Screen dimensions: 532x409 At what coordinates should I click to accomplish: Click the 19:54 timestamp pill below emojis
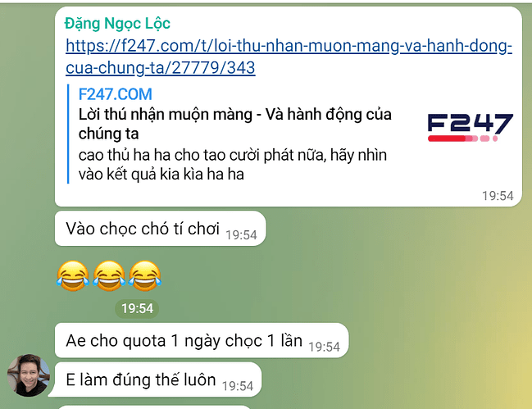click(137, 309)
